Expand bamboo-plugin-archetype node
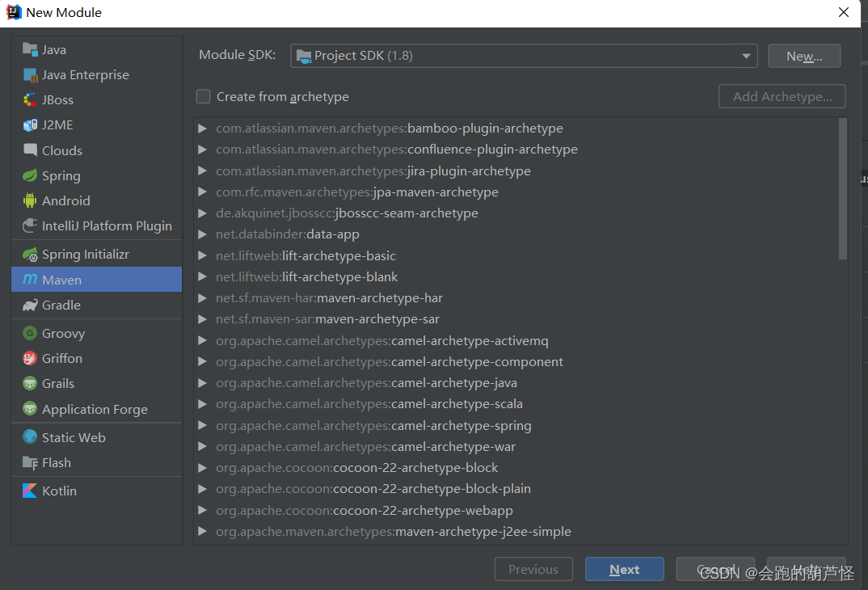The image size is (868, 590). [x=203, y=129]
